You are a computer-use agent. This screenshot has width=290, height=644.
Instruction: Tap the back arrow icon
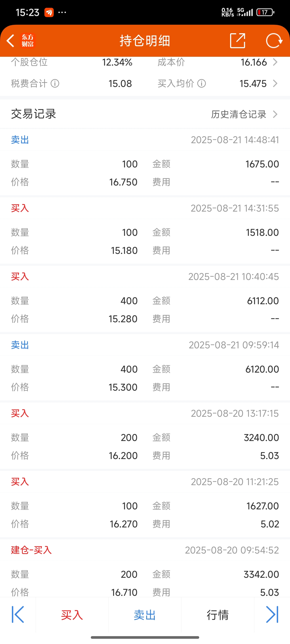[x=10, y=41]
